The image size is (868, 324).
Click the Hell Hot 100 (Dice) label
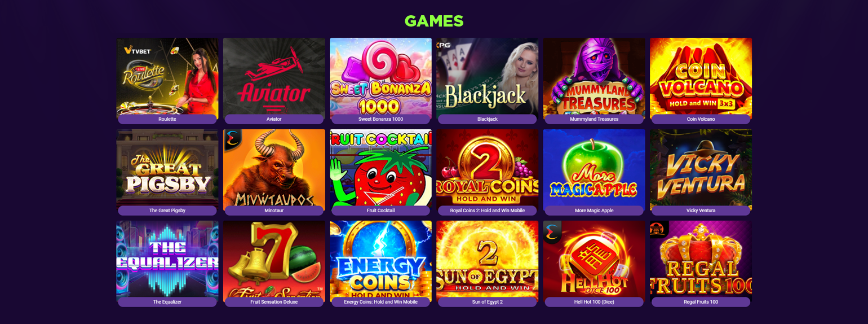594,302
